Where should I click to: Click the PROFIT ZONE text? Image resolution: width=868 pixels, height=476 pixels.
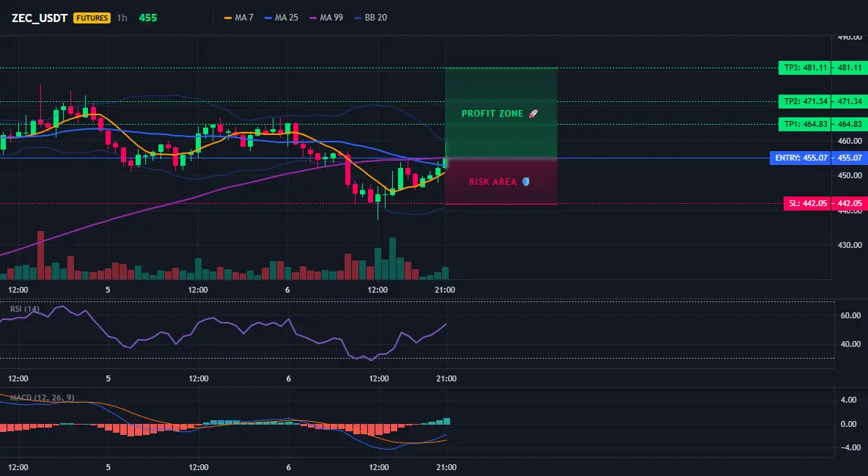493,114
